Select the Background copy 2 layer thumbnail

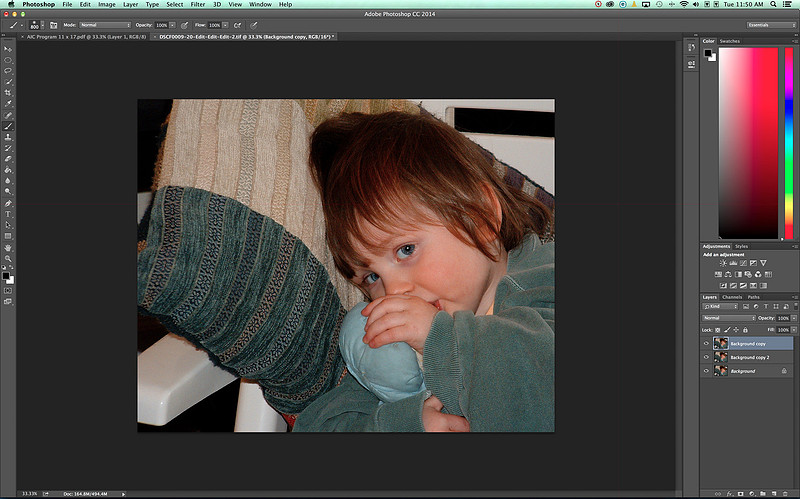(x=720, y=357)
